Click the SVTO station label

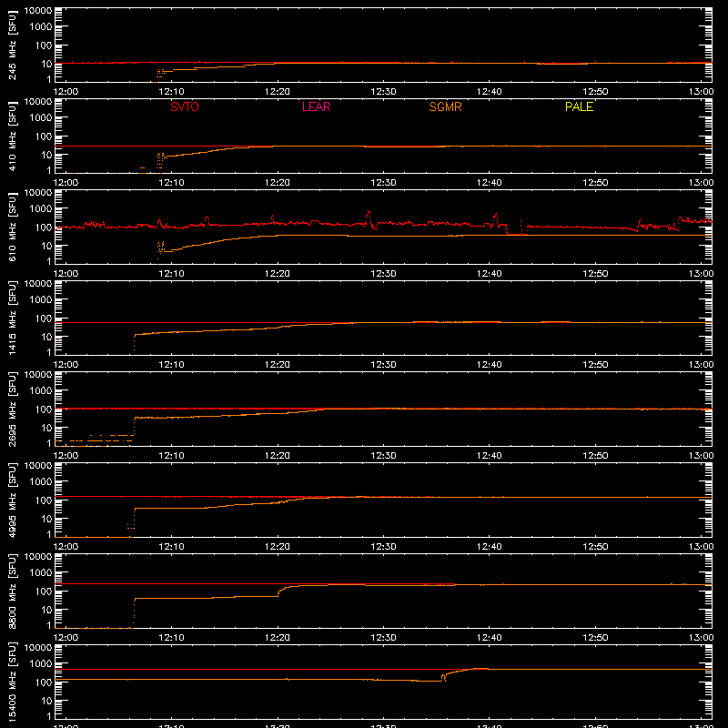click(x=185, y=106)
